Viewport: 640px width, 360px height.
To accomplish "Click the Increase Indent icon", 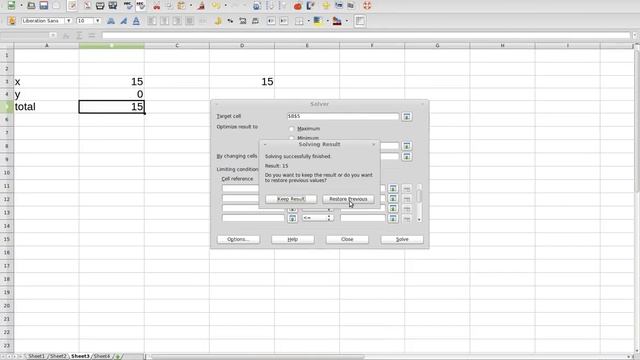I will [284, 21].
